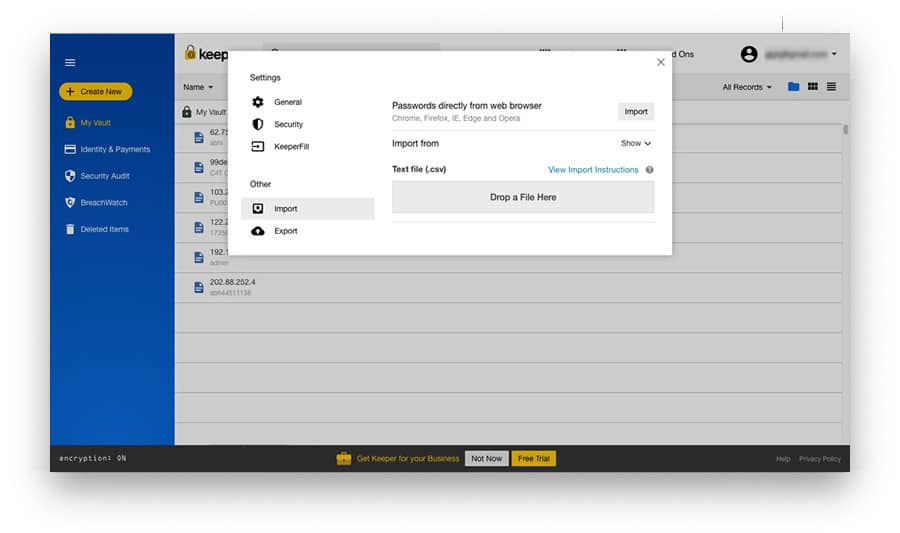This screenshot has height=533, width=900.
Task: Click the My Vault lock in breadcrumb
Action: [x=187, y=112]
